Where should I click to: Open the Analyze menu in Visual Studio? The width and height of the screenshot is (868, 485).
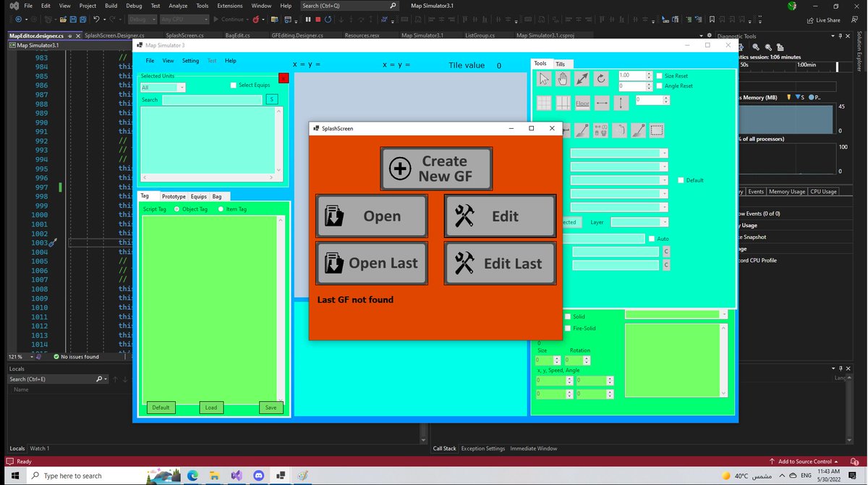[178, 6]
